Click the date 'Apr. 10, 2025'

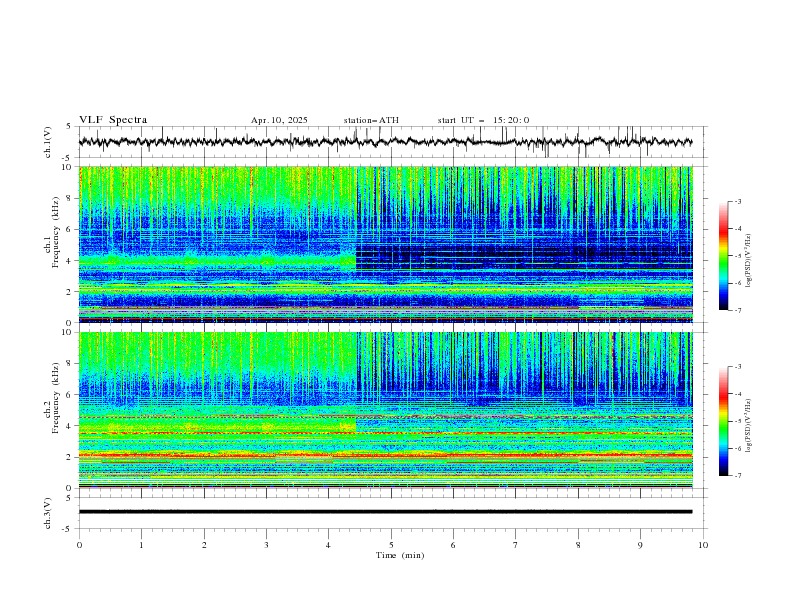pyautogui.click(x=279, y=120)
